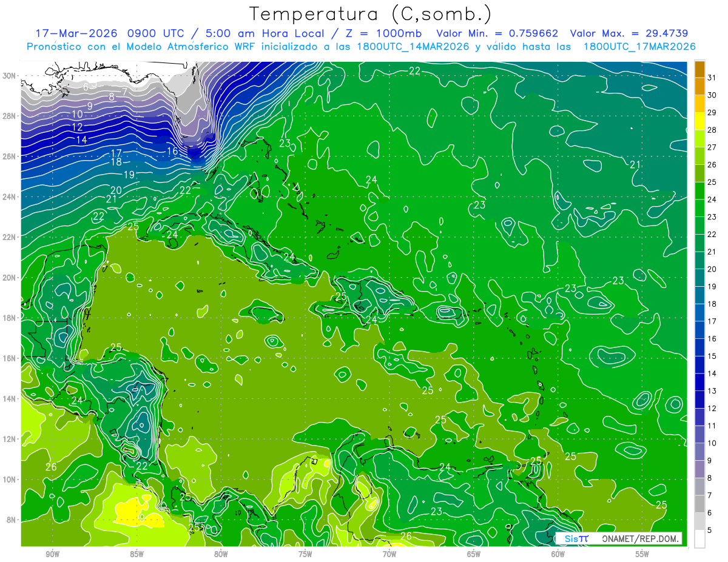Viewport: 728px width, 562px height.
Task: Select the title Temperatura (C,somb.)
Action: tap(371, 14)
